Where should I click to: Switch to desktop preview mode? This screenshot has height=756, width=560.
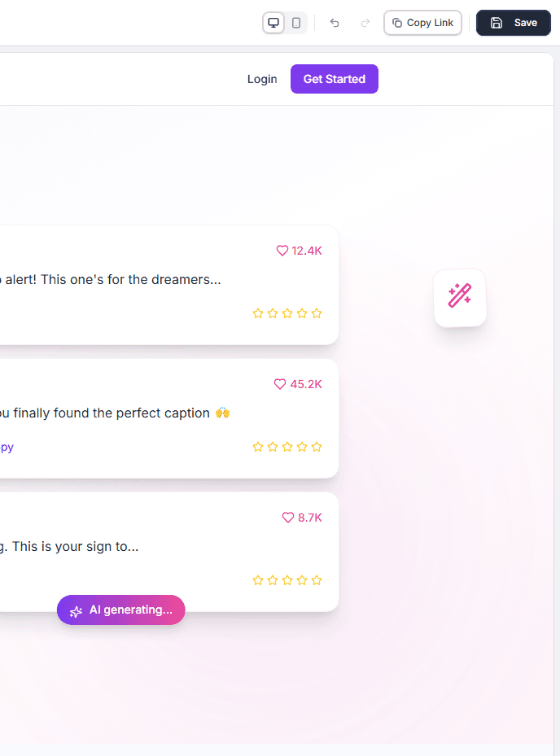pos(273,23)
